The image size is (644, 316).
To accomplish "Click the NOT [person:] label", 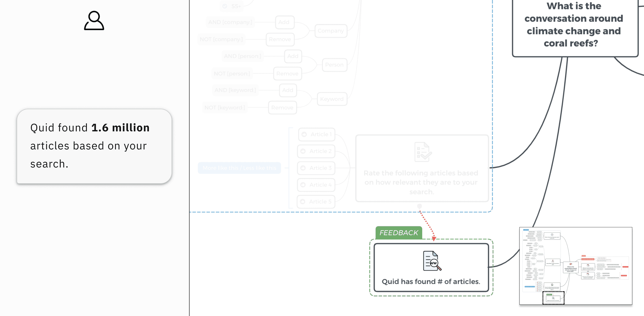I will pyautogui.click(x=232, y=74).
